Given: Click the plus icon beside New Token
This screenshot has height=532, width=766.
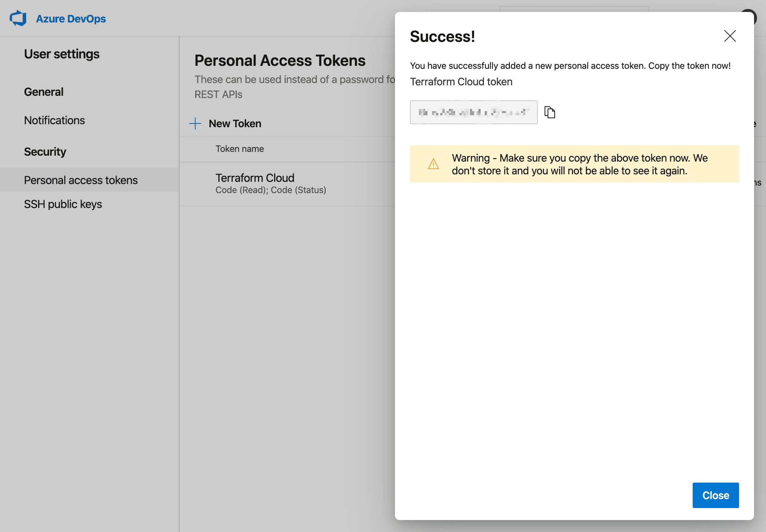Looking at the screenshot, I should click(x=195, y=123).
